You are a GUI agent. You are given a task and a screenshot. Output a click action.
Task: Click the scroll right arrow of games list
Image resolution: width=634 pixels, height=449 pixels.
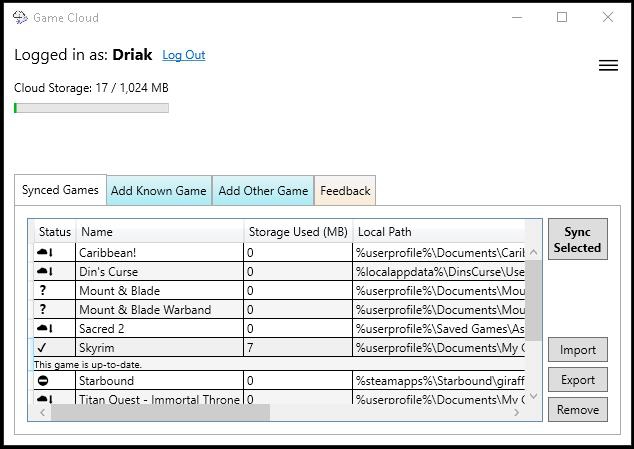point(516,413)
